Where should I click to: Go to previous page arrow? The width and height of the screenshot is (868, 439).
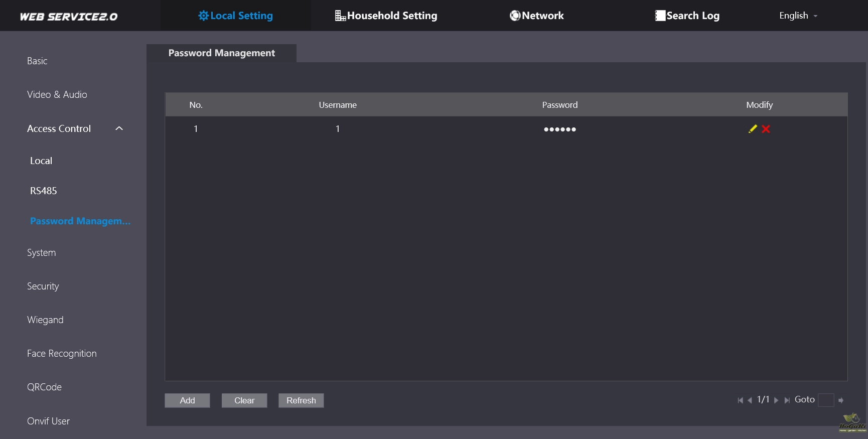point(750,400)
